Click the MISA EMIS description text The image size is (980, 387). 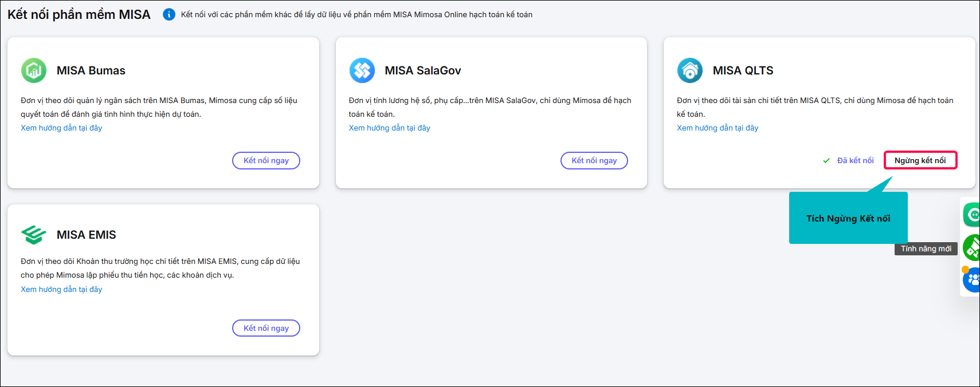[x=160, y=268]
